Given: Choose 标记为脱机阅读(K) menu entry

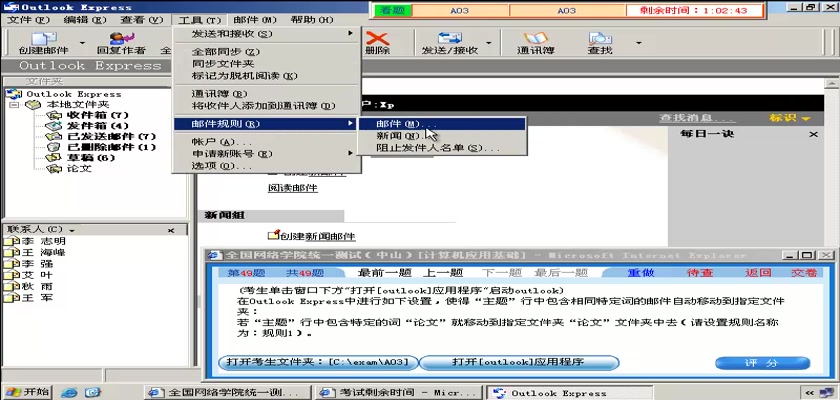Looking at the screenshot, I should click(x=266, y=76).
